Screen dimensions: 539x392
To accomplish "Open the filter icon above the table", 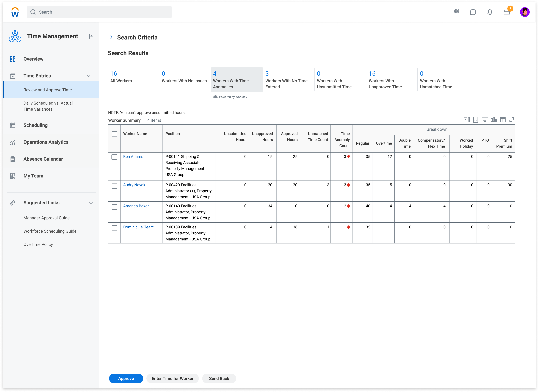I will (485, 120).
